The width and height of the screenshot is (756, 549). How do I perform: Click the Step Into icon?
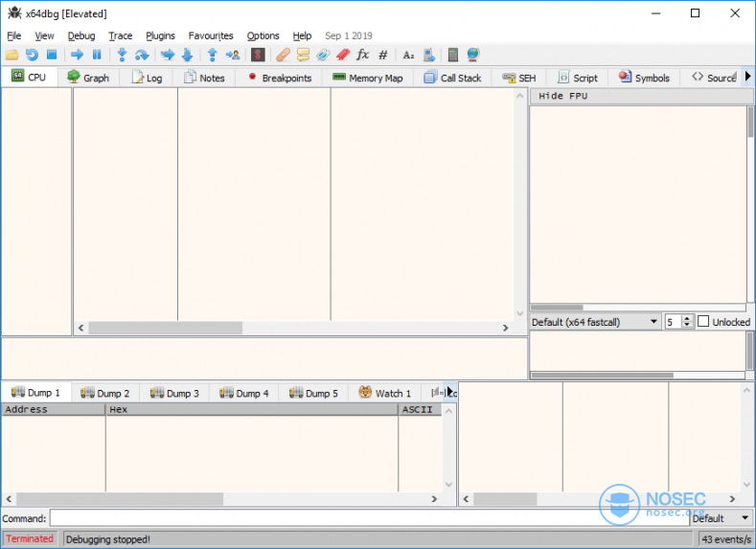(122, 55)
